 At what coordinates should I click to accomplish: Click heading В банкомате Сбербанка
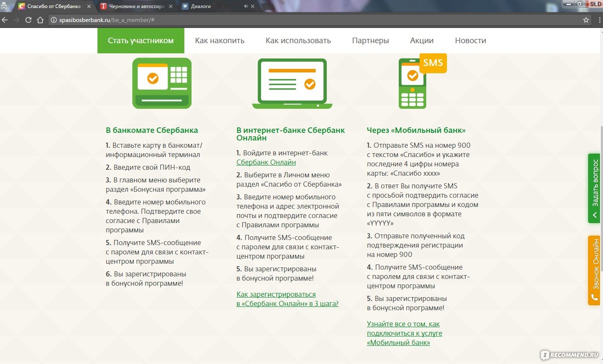(x=152, y=130)
